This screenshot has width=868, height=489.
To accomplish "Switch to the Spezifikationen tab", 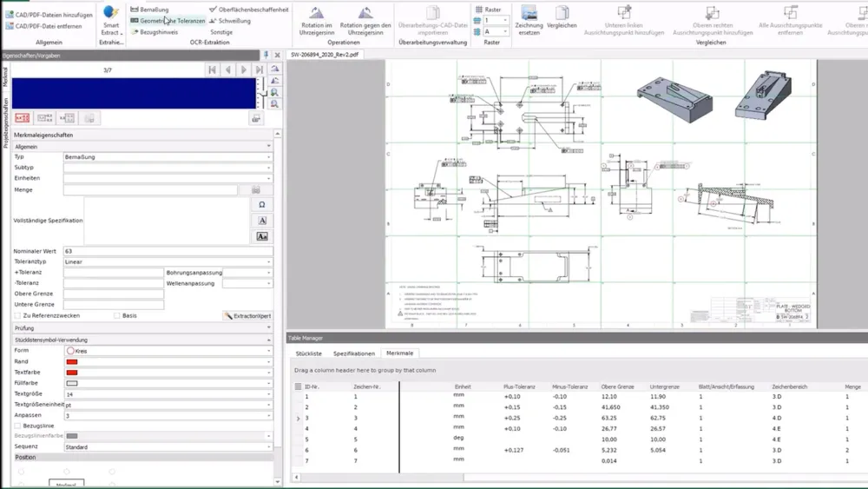I will click(354, 354).
